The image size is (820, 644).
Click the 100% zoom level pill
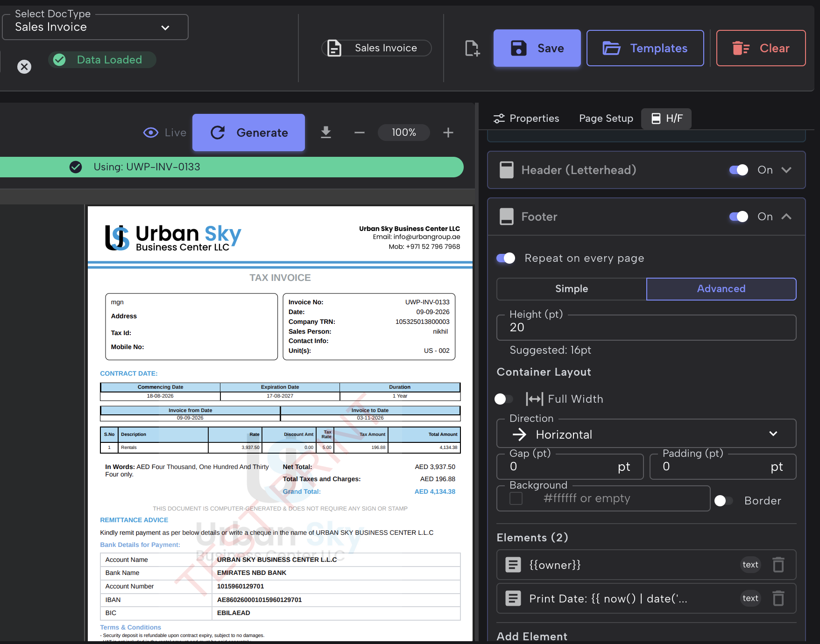coord(404,133)
